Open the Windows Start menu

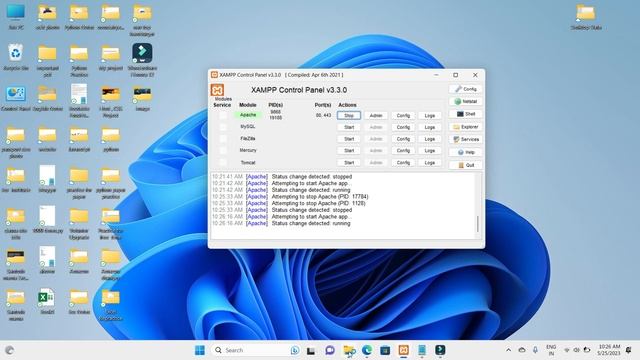pyautogui.click(x=200, y=350)
